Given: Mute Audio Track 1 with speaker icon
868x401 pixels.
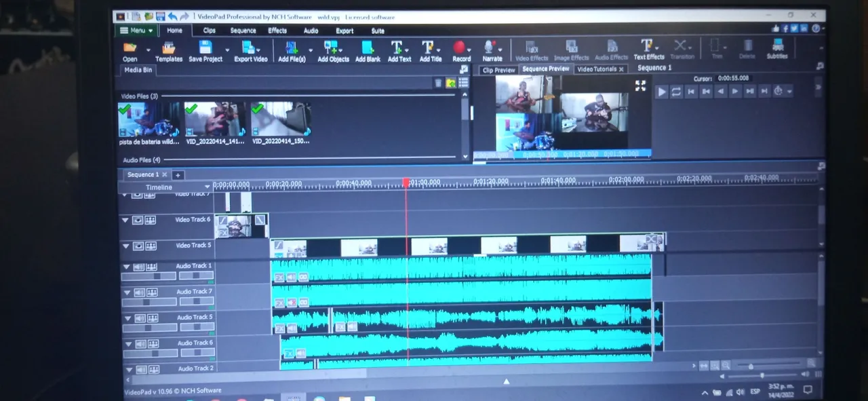Looking at the screenshot, I should pos(138,267).
